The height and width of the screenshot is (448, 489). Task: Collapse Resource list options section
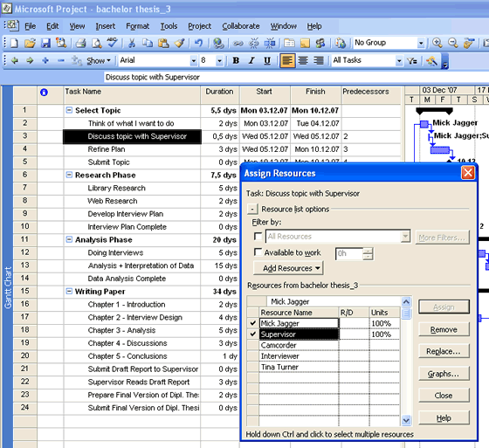coord(252,209)
